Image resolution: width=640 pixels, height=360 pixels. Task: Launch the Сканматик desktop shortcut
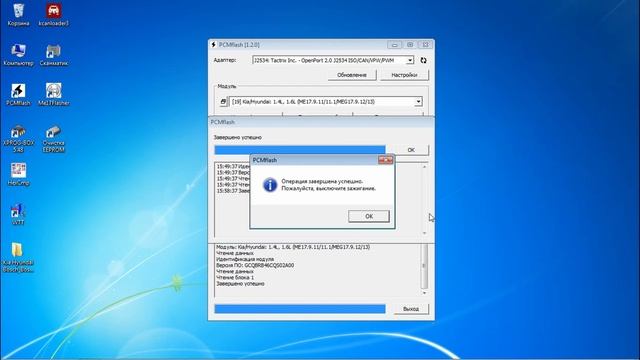pyautogui.click(x=53, y=55)
